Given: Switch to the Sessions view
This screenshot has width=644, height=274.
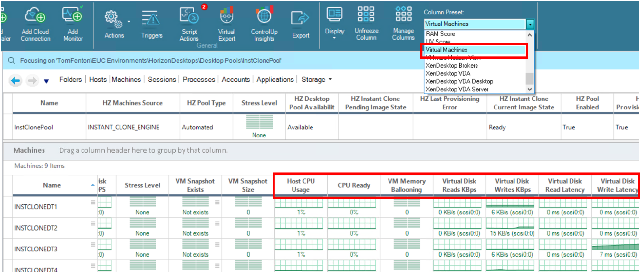Looking at the screenshot, I should [162, 80].
